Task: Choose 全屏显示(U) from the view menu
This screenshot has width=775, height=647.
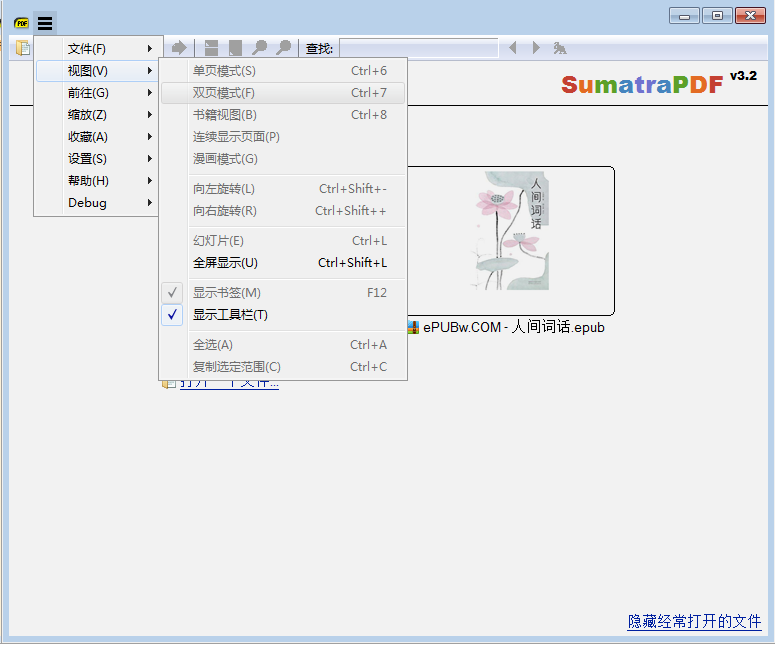Action: click(283, 262)
